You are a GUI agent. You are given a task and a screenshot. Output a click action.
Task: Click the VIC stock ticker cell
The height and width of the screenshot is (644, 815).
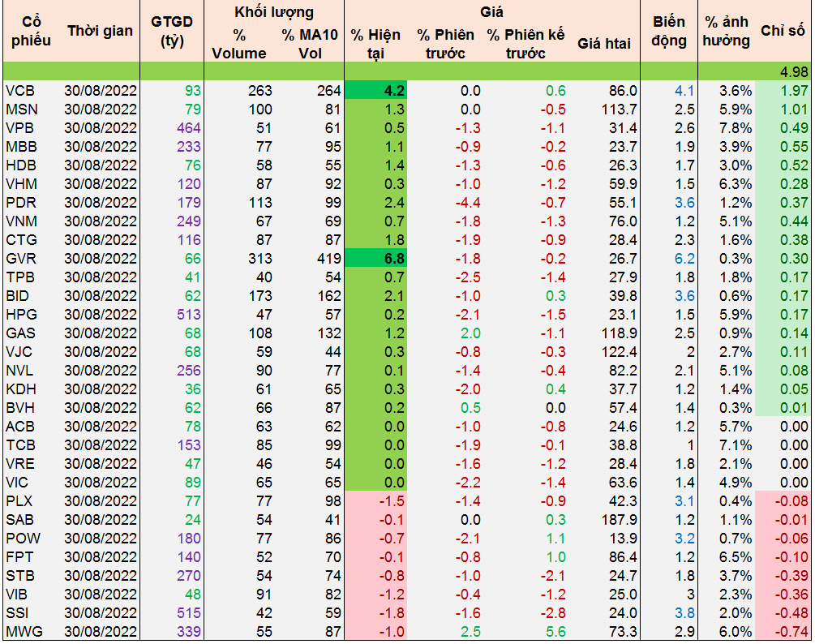click(17, 483)
